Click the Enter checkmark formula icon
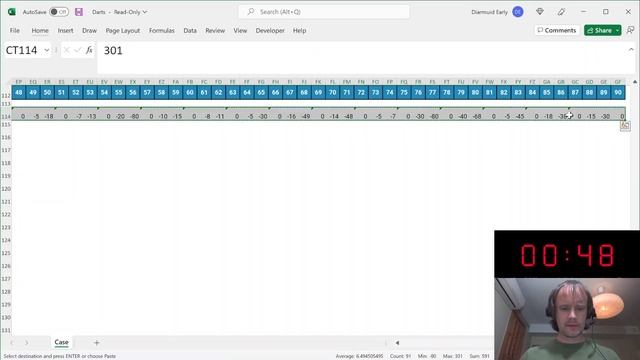 click(78, 50)
